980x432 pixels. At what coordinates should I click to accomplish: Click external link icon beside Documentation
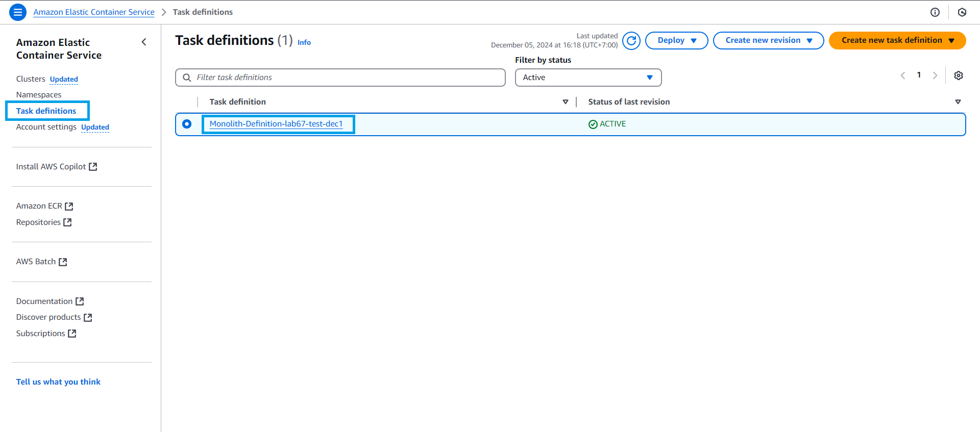click(80, 301)
